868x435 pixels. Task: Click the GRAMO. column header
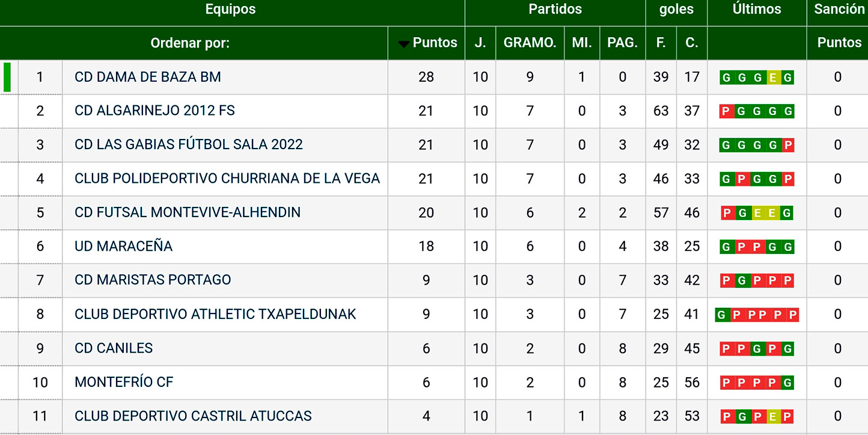click(530, 43)
